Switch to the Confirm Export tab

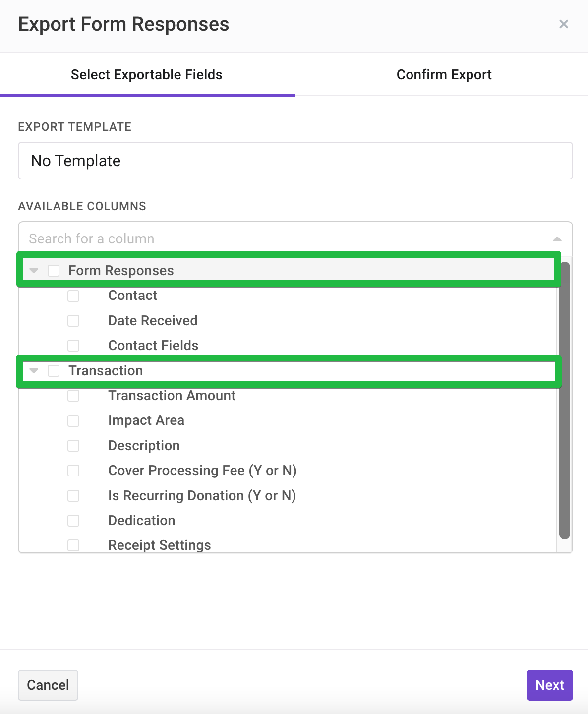point(444,75)
